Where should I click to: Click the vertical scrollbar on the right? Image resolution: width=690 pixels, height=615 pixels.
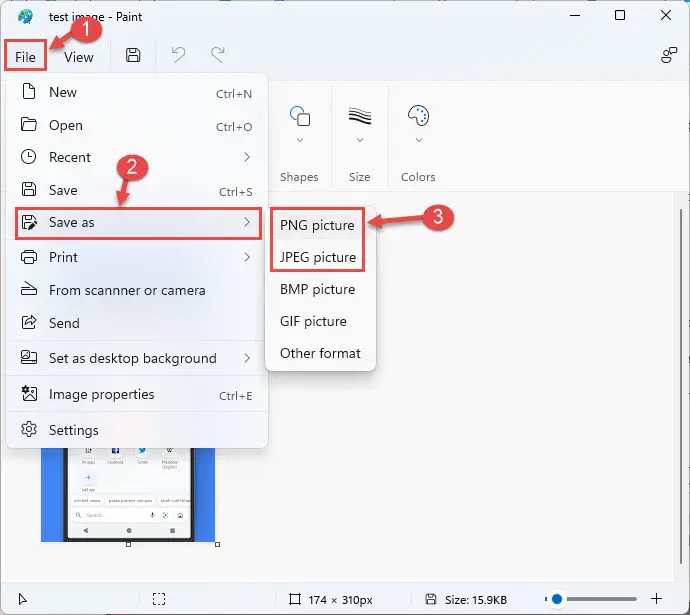tap(681, 387)
